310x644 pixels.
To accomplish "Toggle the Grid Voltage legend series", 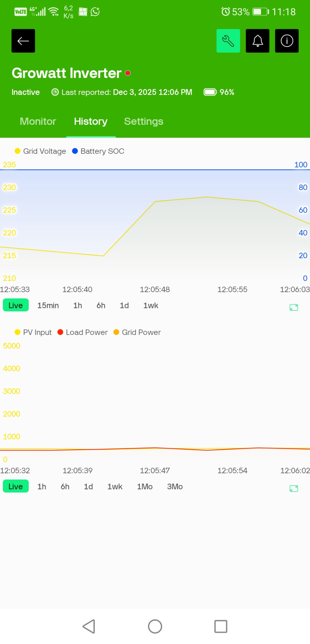I will (x=41, y=151).
